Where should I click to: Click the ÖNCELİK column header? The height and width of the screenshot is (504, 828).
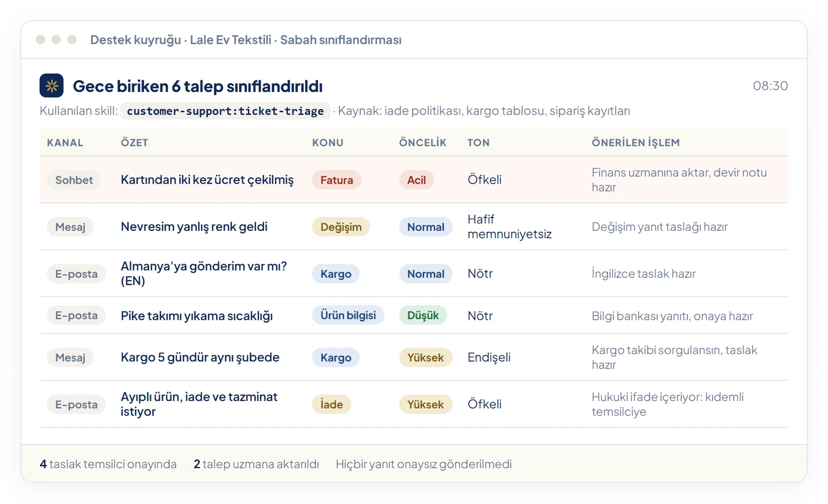(x=422, y=143)
